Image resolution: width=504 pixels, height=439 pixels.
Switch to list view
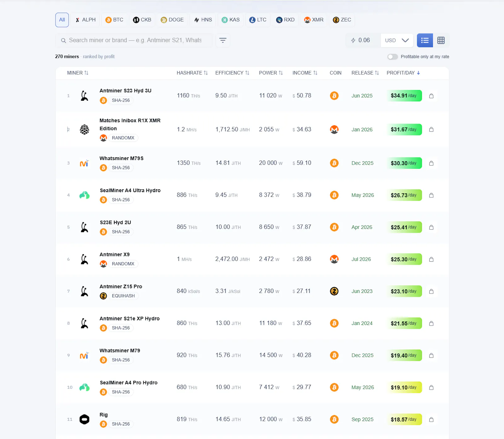pos(425,40)
